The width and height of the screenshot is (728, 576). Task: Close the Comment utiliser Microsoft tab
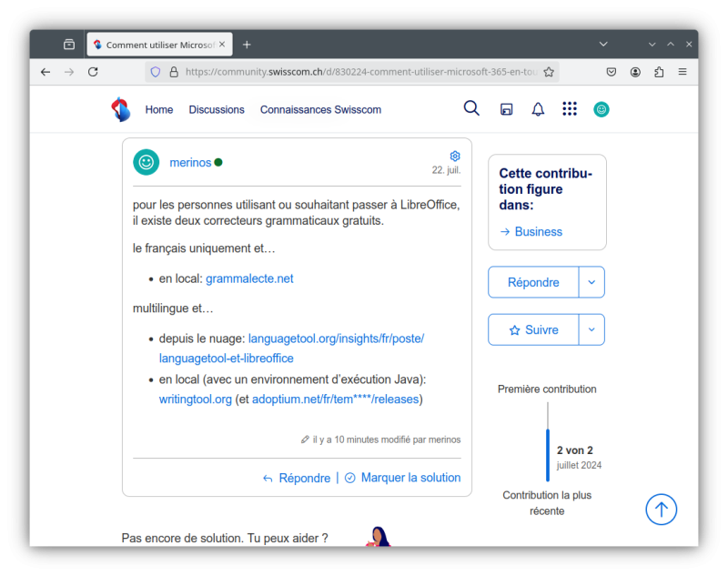pos(222,44)
